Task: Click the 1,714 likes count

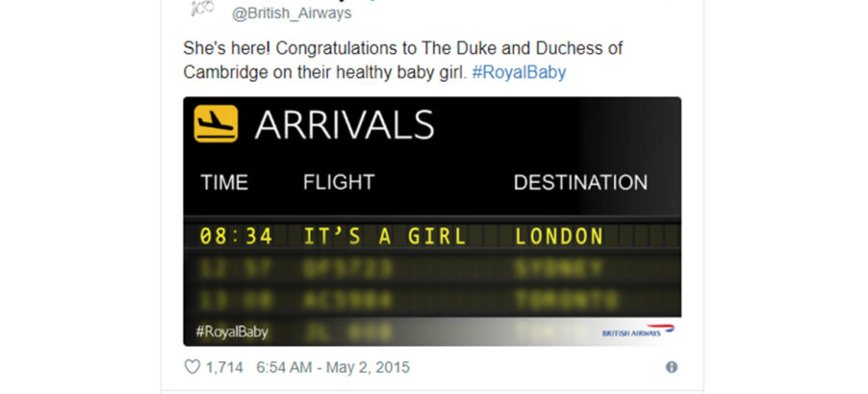Action: (224, 367)
